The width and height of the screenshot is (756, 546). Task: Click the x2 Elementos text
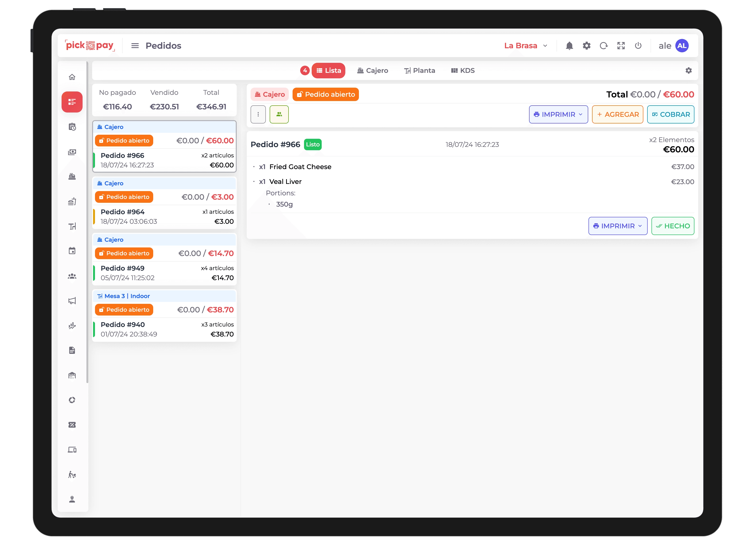coord(671,140)
